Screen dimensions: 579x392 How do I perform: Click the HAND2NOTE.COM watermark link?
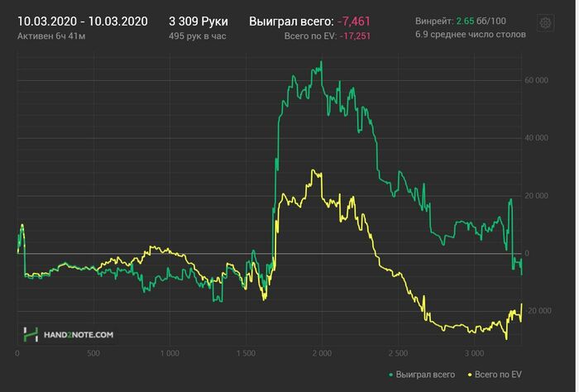[79, 335]
